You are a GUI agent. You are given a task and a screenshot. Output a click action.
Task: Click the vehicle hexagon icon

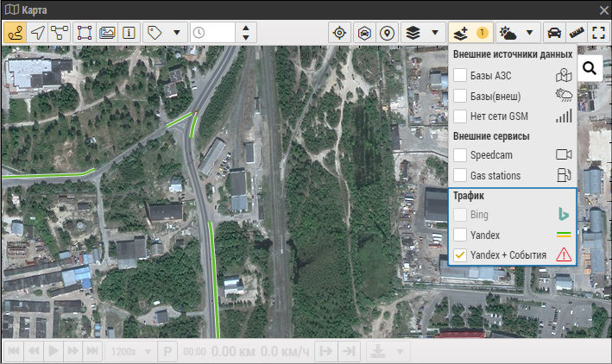coord(364,33)
